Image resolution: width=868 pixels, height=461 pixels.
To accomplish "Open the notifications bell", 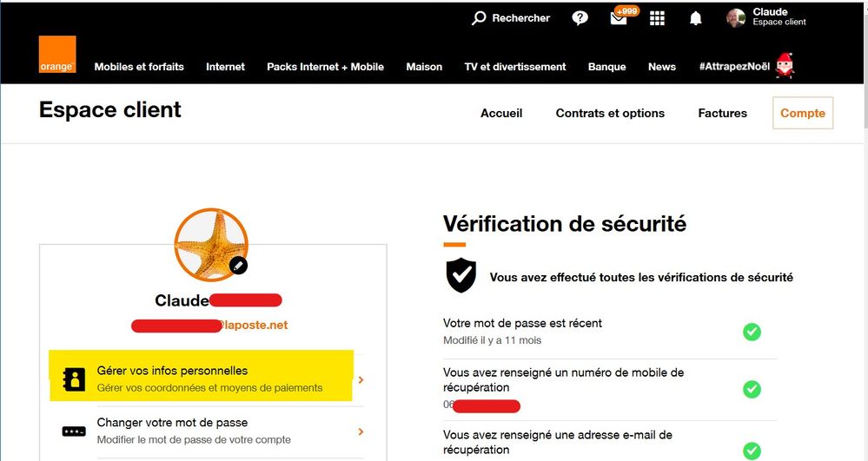I will click(x=695, y=18).
